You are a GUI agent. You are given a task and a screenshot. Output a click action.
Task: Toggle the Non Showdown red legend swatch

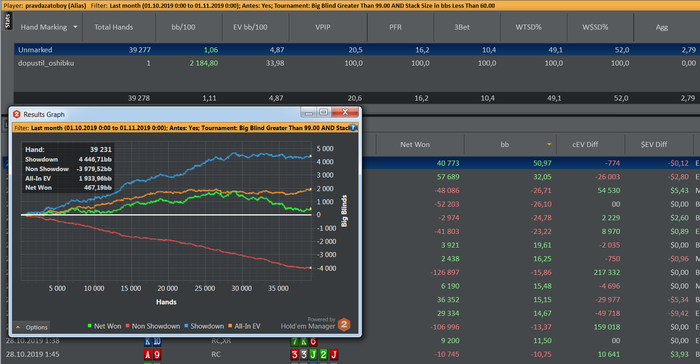[128, 326]
